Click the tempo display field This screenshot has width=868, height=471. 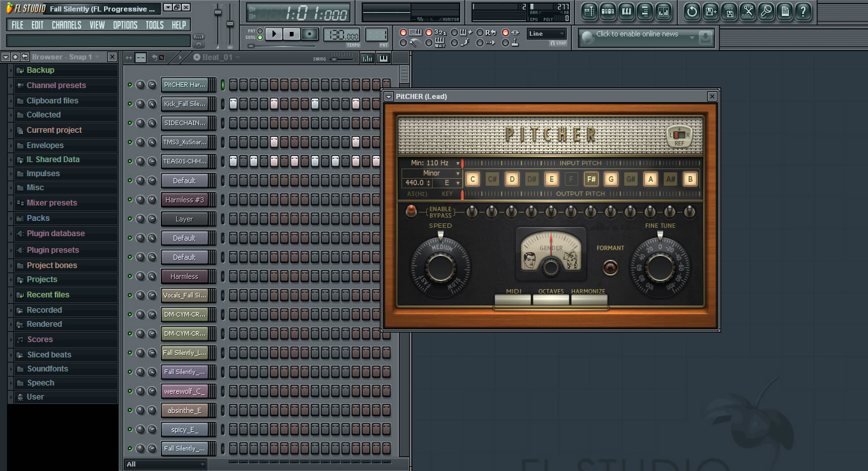click(x=341, y=35)
